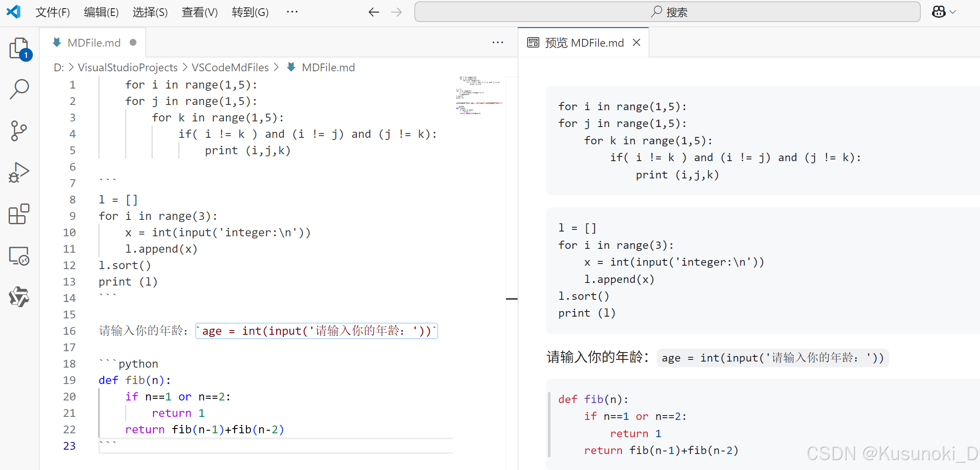Switch to the MDFile.md editor tab
Image resolution: width=980 pixels, height=470 pixels.
[x=94, y=43]
